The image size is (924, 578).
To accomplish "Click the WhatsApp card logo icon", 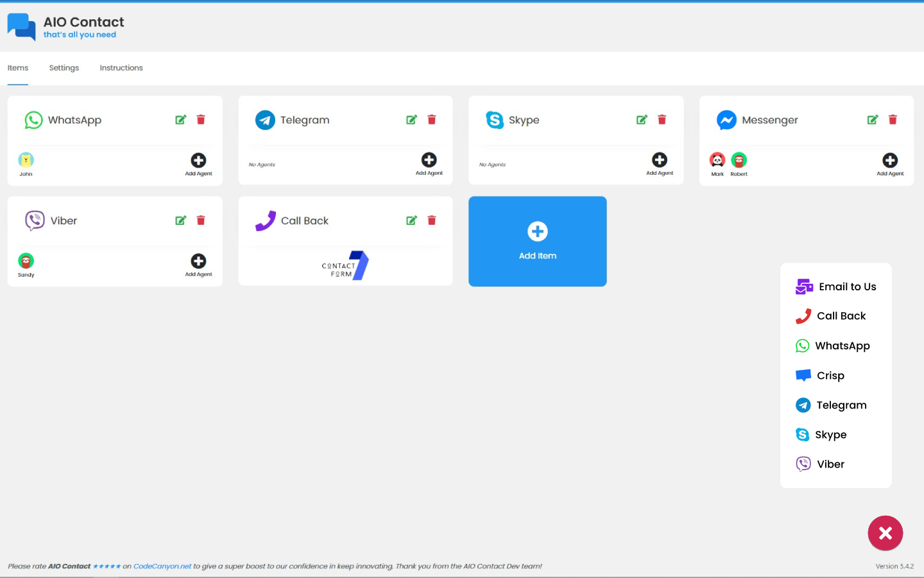I will pos(33,120).
